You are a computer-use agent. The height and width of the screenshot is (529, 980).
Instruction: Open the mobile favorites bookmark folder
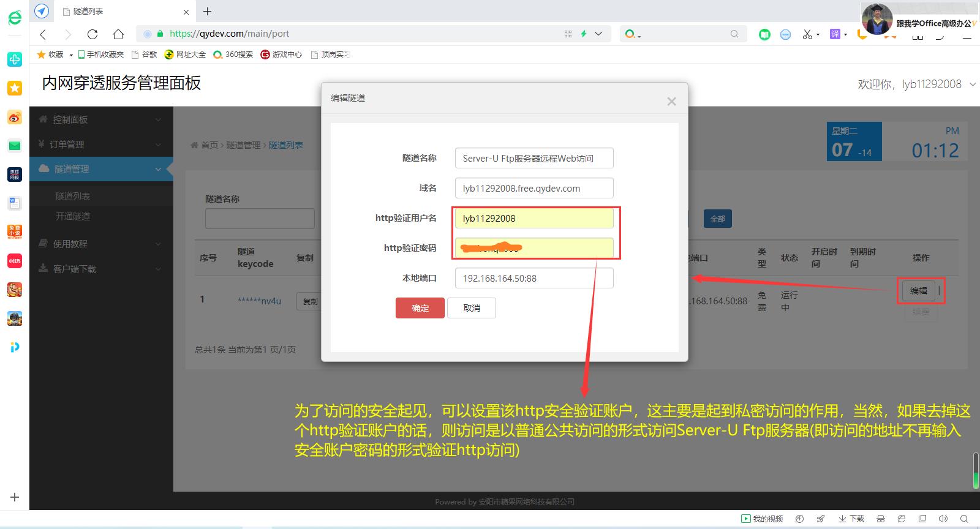click(100, 54)
